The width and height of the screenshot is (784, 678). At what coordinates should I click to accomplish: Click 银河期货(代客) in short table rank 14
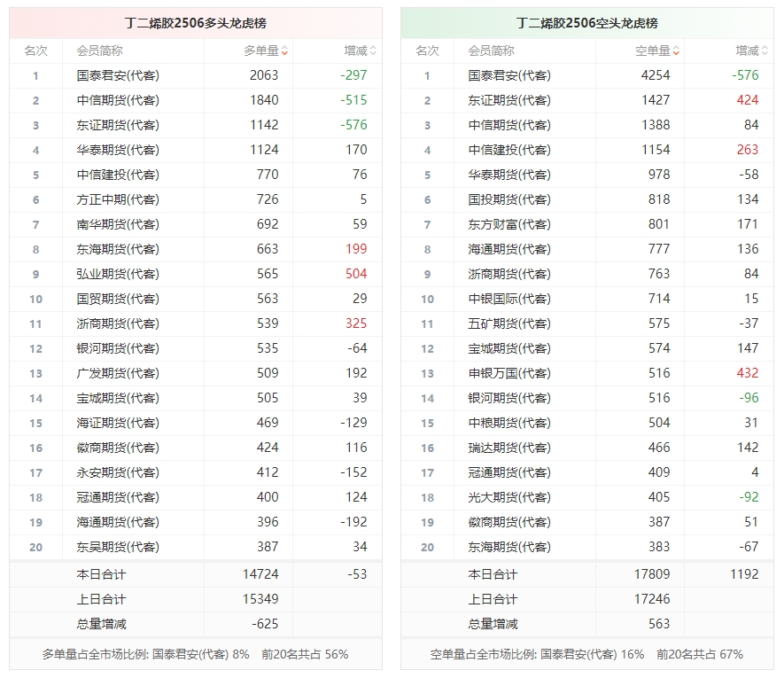pos(509,398)
